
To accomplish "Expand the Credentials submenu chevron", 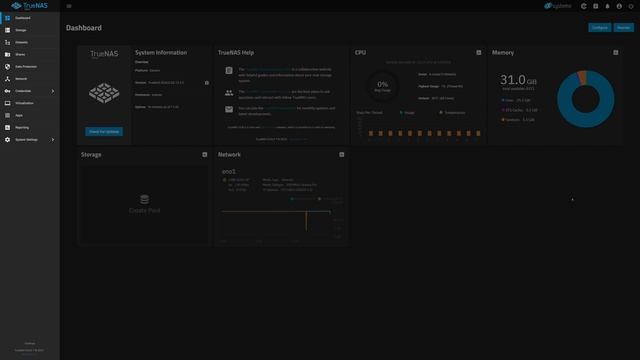I will click(x=53, y=91).
